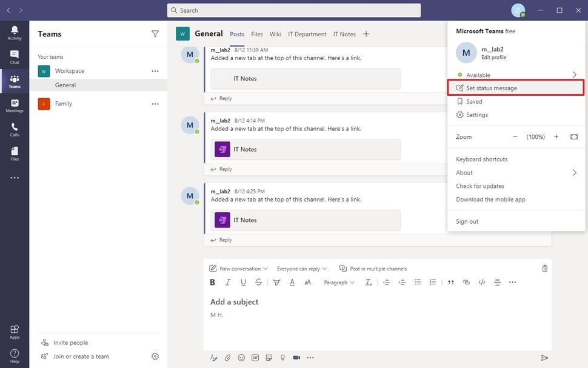588x368 pixels.
Task: Open the 'Everyone can reply' dropdown
Action: tap(301, 268)
